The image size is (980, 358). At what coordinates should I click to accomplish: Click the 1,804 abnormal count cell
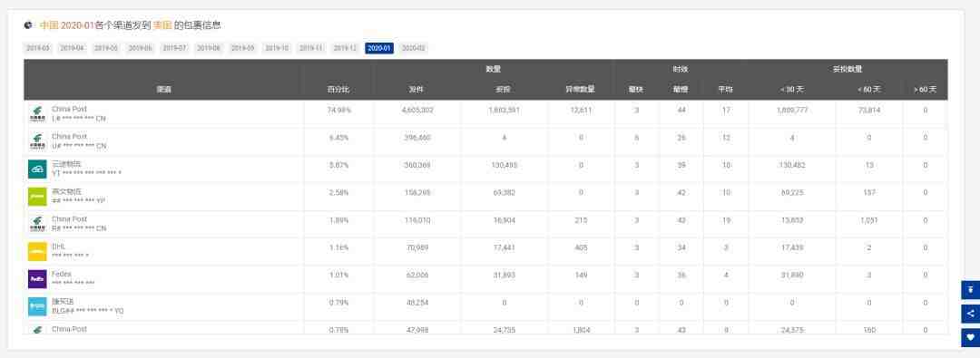click(x=581, y=330)
